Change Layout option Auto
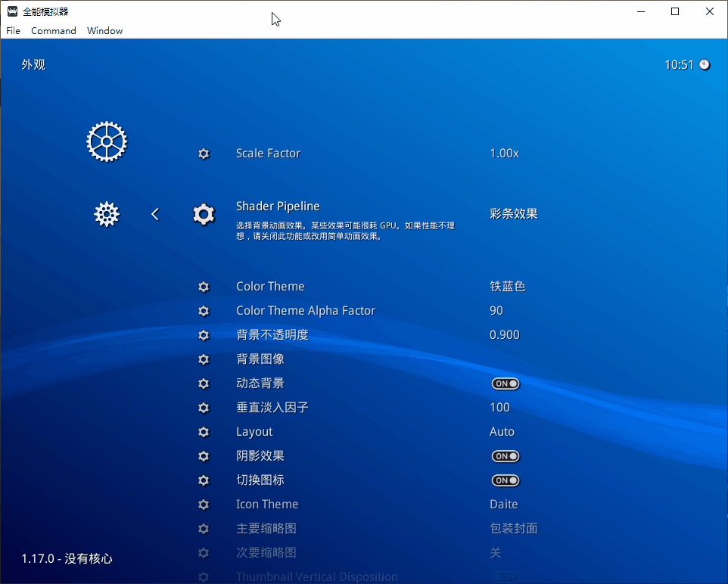This screenshot has height=584, width=728. 502,432
